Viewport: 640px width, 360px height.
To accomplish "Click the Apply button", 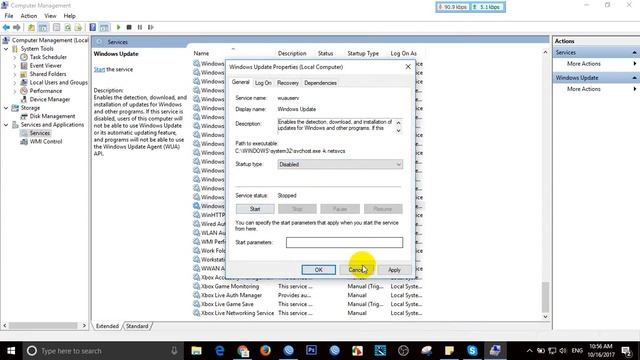I will (x=394, y=270).
